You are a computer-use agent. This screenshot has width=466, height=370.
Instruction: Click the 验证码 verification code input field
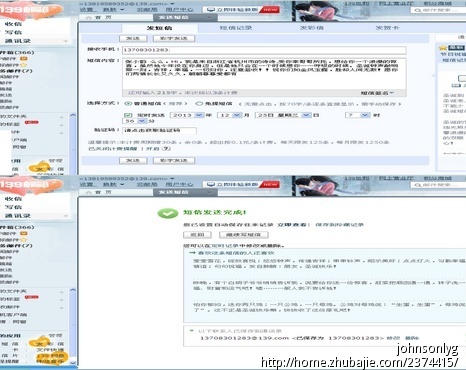[159, 130]
